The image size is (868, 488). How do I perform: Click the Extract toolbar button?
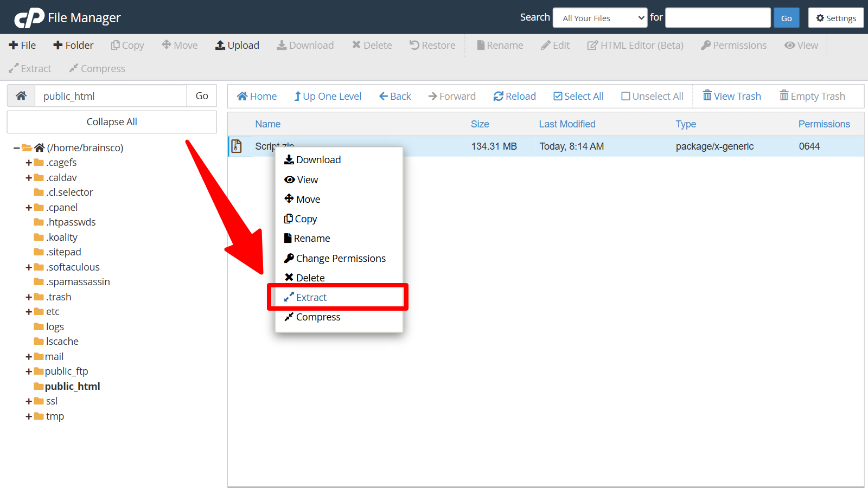coord(30,69)
